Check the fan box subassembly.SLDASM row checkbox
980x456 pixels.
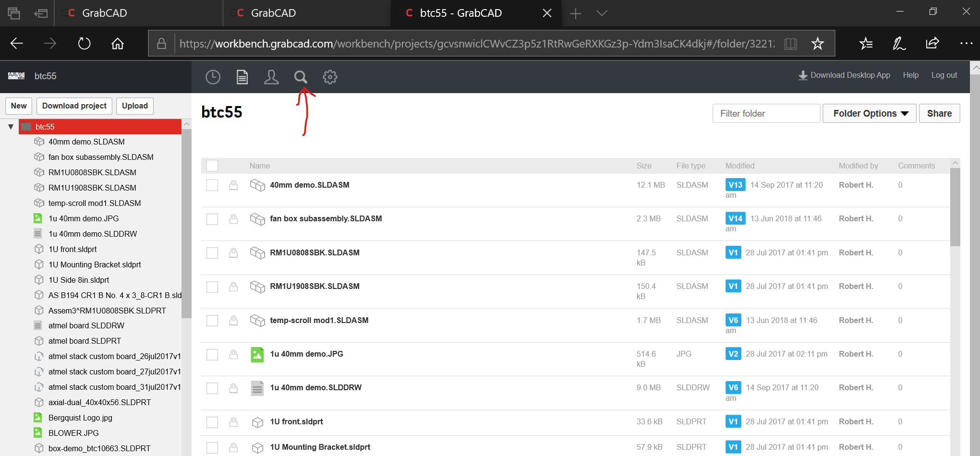tap(212, 219)
